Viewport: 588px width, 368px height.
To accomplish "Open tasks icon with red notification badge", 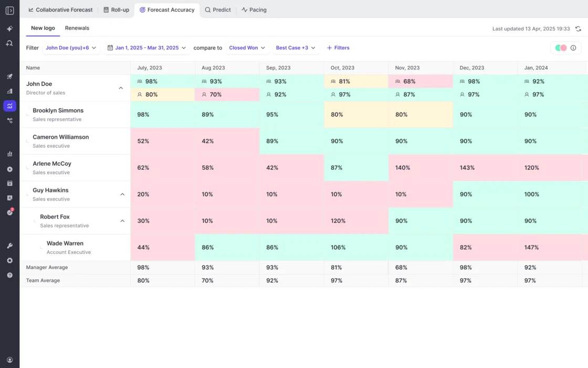I will (x=10, y=212).
